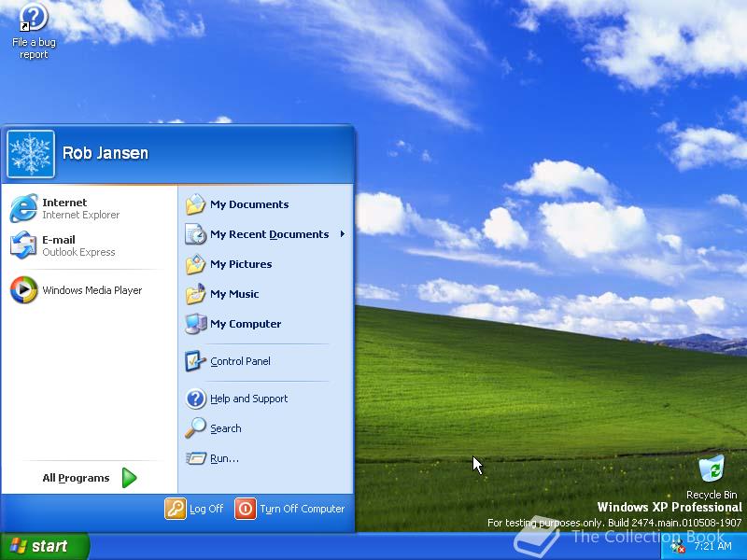The height and width of the screenshot is (560, 747).
Task: Open the Recycle Bin desktop icon
Action: coord(712,469)
